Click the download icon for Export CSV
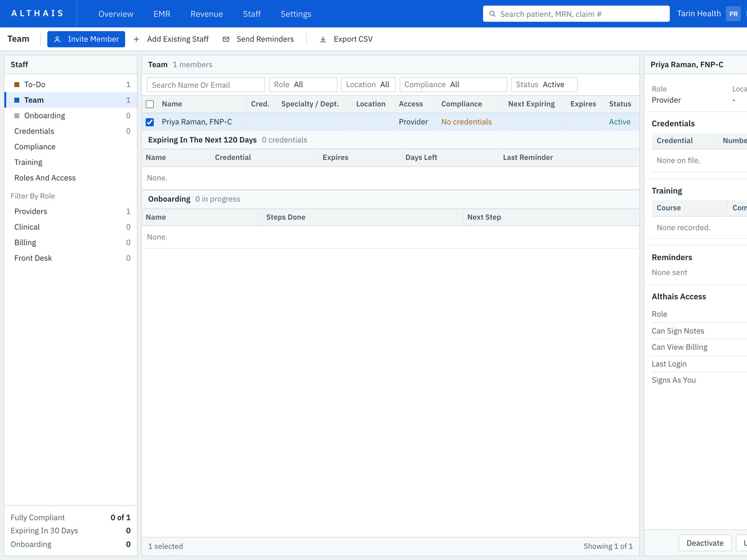Image resolution: width=747 pixels, height=560 pixels. (323, 40)
